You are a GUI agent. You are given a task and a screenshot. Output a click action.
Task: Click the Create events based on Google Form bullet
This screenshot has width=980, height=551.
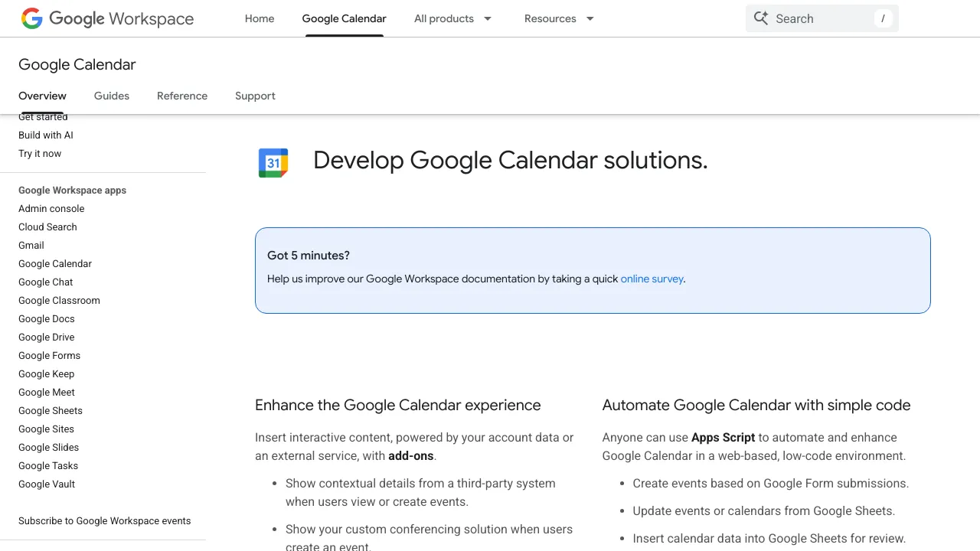[x=771, y=483]
